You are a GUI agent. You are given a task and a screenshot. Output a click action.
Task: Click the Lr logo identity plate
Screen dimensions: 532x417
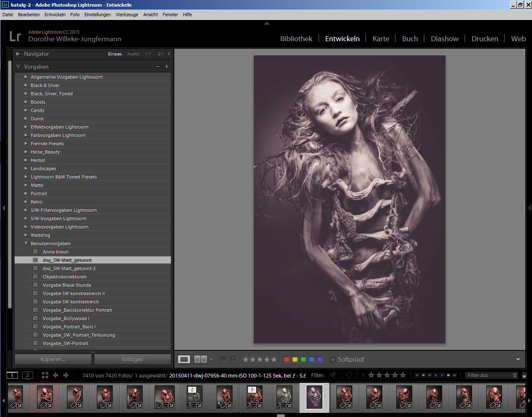(15, 36)
